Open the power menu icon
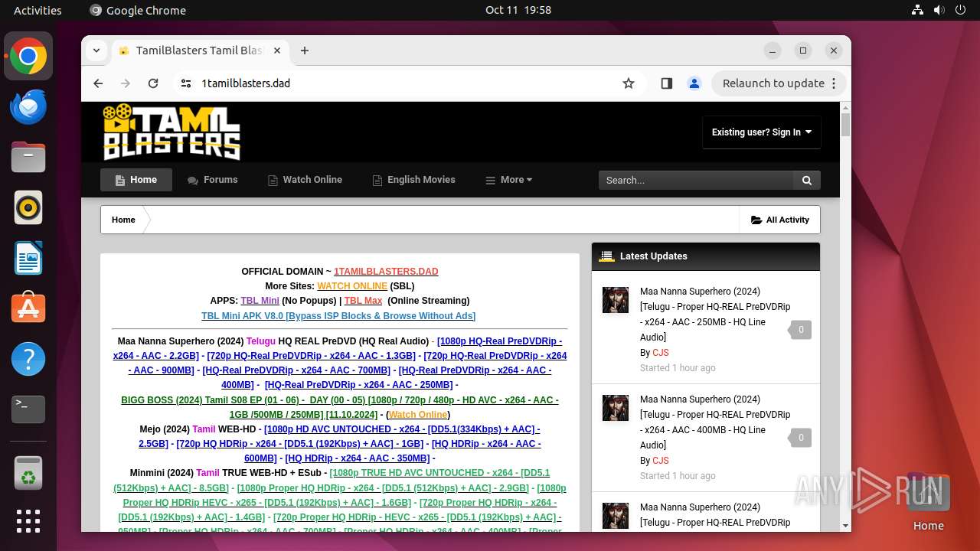Image resolution: width=980 pixels, height=551 pixels. 960,10
